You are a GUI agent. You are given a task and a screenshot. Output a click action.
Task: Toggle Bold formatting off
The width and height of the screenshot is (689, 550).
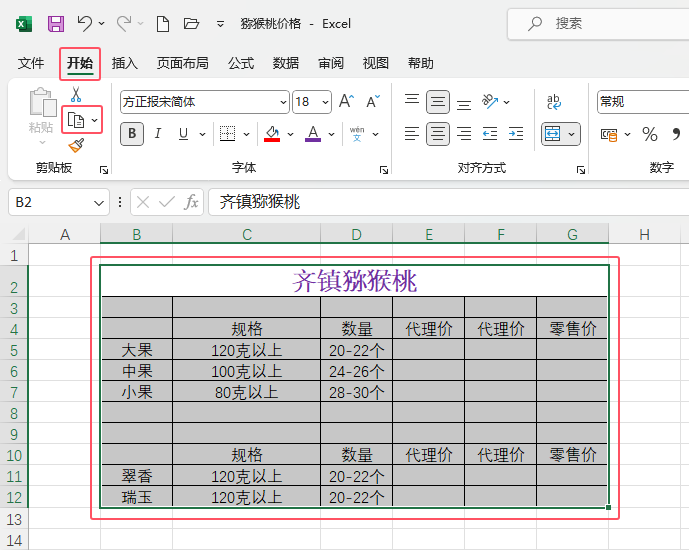click(132, 134)
